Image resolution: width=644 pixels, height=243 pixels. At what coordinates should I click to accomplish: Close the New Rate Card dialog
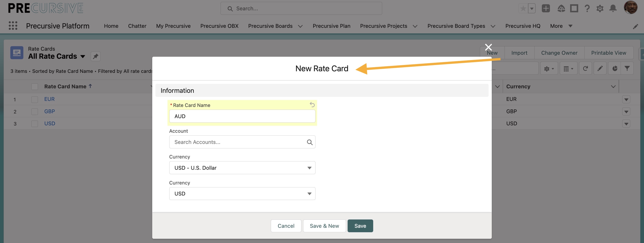click(x=488, y=47)
